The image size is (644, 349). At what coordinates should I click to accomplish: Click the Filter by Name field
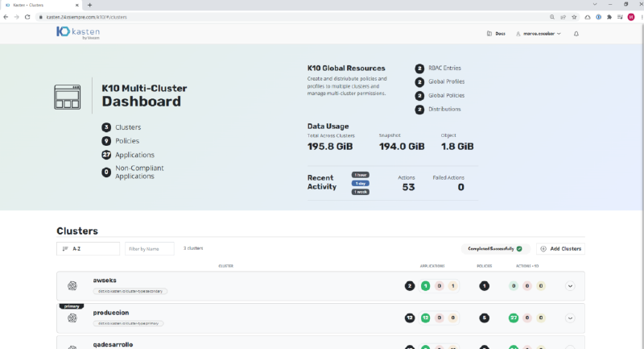150,249
